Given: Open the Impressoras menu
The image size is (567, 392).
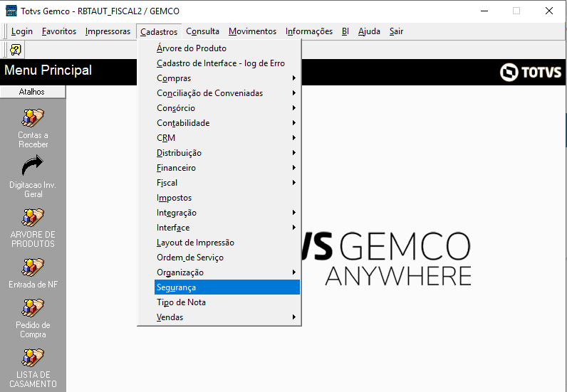Looking at the screenshot, I should coord(108,31).
